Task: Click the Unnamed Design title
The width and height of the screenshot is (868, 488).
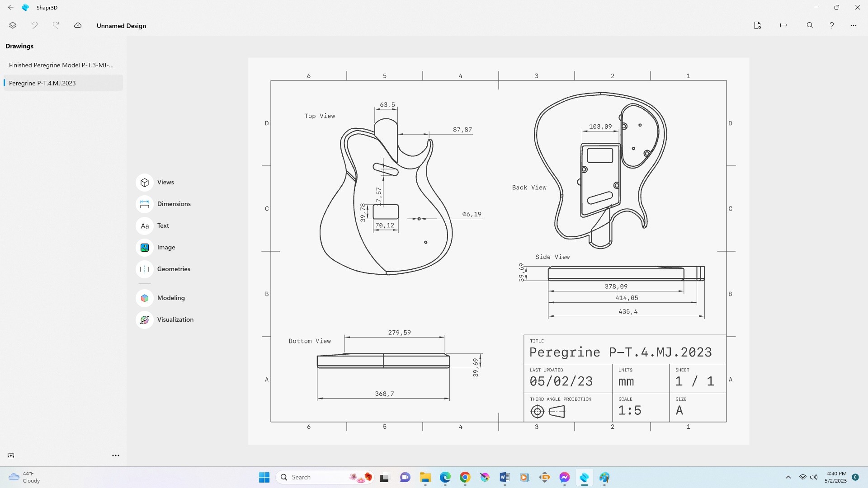Action: (x=121, y=26)
